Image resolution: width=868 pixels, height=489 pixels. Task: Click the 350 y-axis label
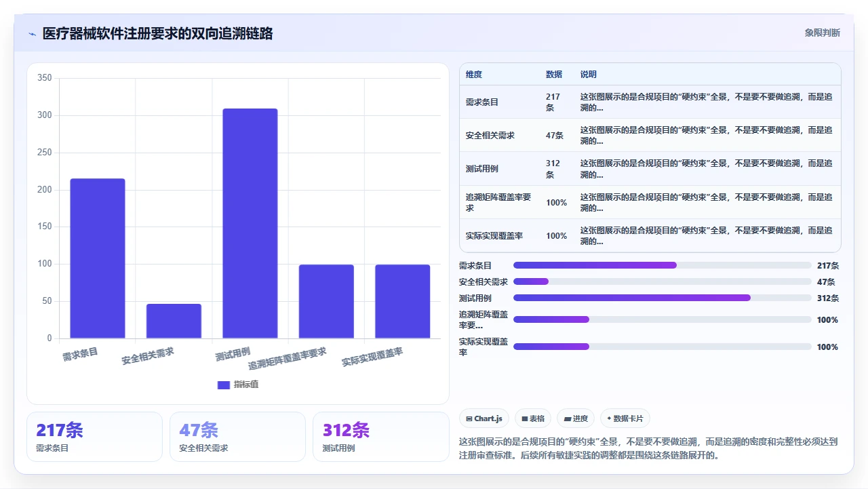click(45, 78)
